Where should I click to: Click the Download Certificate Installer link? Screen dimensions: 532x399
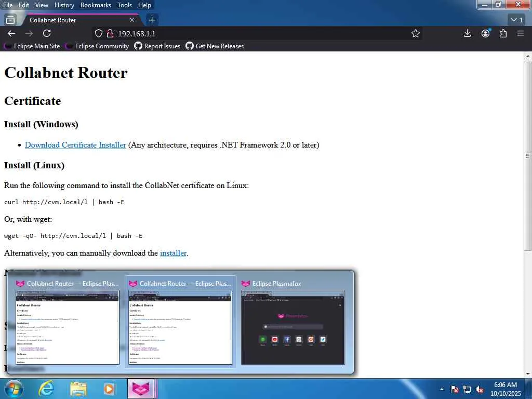pos(75,145)
